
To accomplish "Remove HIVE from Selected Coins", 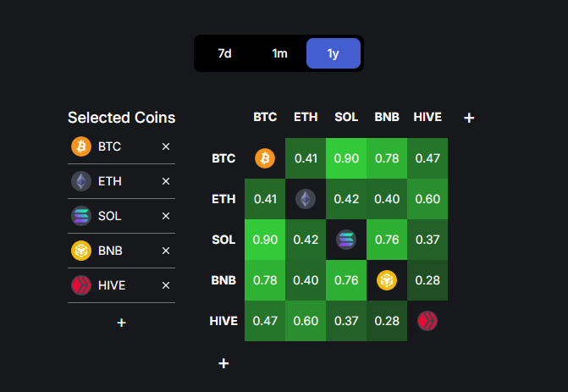I will [166, 285].
